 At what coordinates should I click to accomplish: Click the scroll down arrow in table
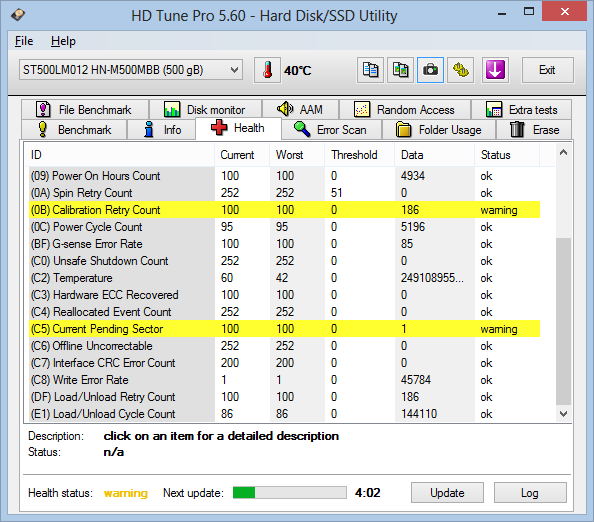pyautogui.click(x=563, y=414)
